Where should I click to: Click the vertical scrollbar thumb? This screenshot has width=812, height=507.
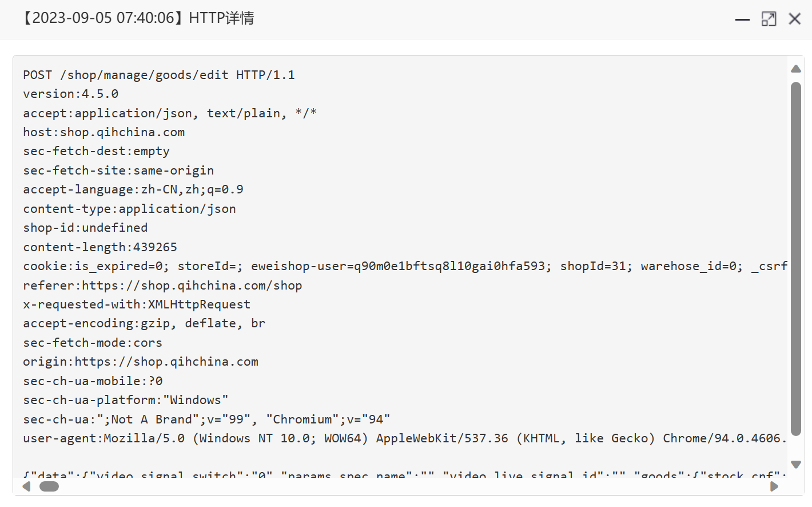click(796, 259)
